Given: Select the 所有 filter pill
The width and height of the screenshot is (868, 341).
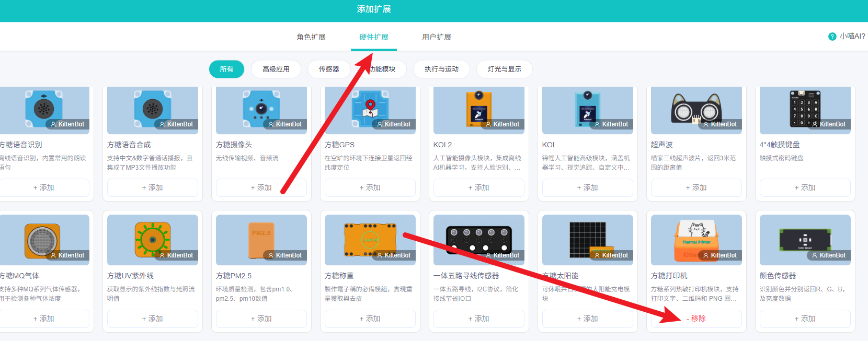Looking at the screenshot, I should [226, 69].
